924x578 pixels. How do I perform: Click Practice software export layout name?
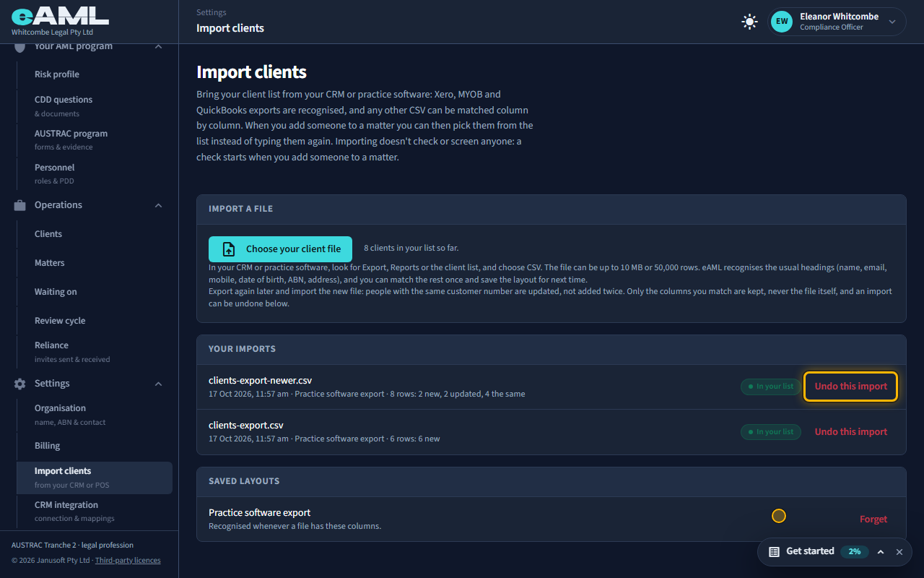(259, 512)
